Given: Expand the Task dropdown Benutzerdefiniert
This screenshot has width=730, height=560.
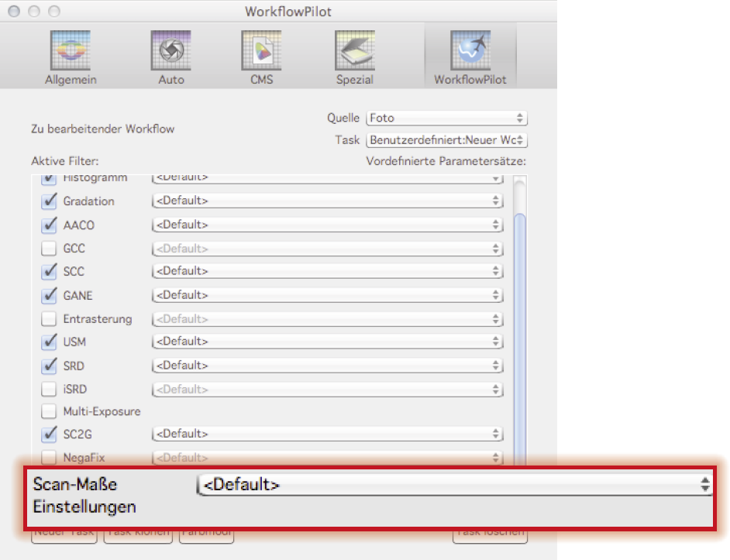Looking at the screenshot, I should (x=446, y=140).
